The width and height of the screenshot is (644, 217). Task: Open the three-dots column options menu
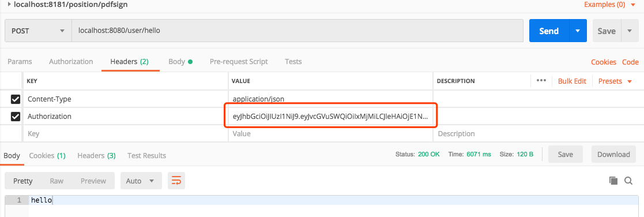point(541,81)
